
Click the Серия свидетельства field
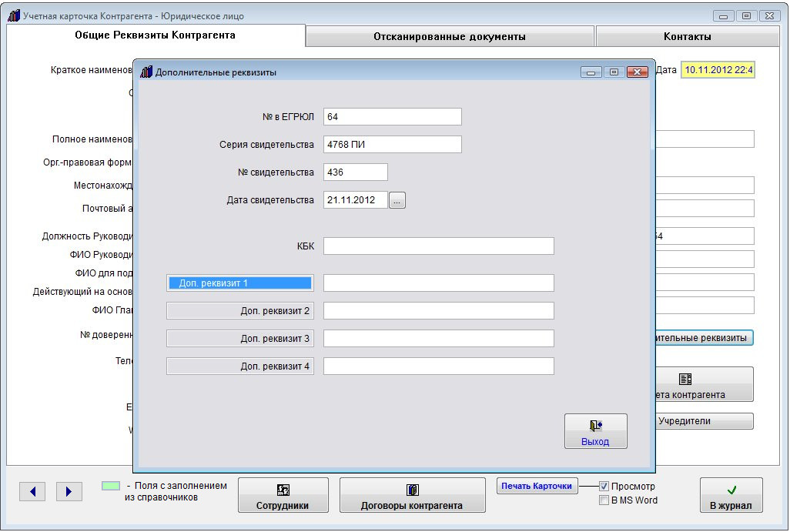393,145
